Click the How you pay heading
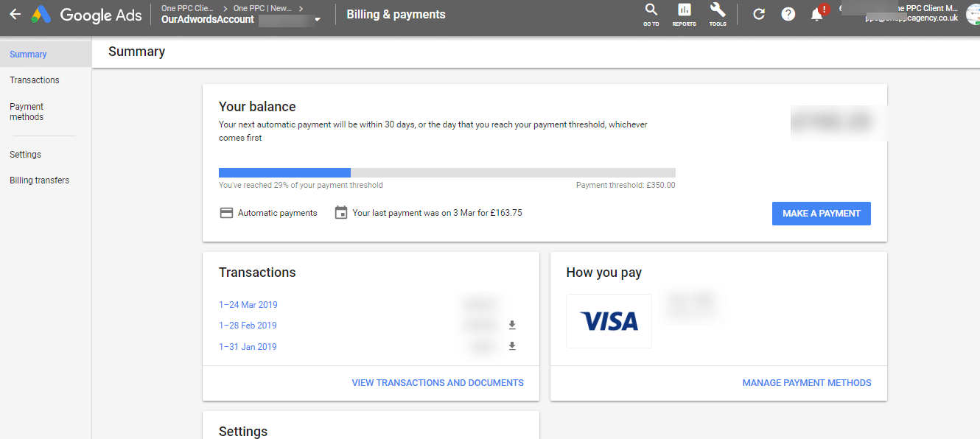 click(x=603, y=273)
